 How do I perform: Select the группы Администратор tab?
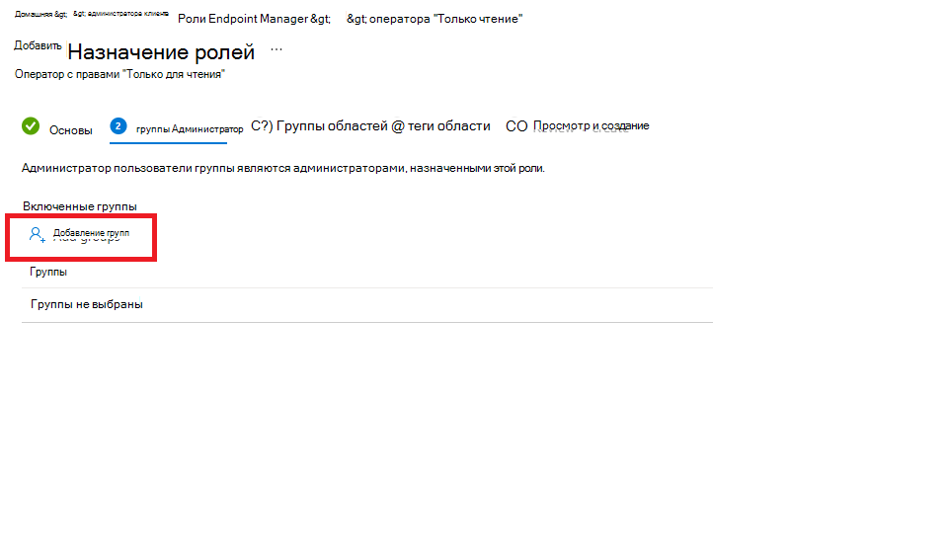click(190, 128)
